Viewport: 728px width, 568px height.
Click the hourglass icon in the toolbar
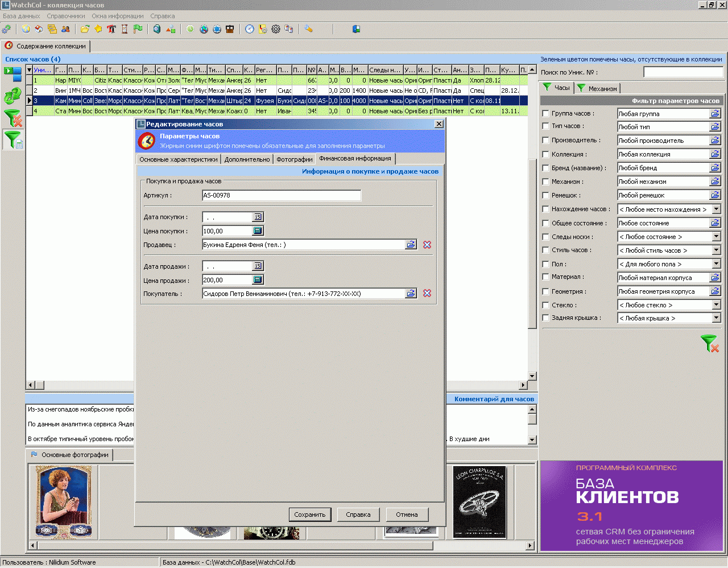[125, 29]
